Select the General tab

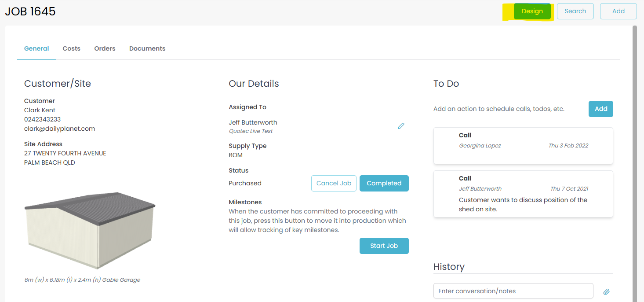(x=36, y=48)
